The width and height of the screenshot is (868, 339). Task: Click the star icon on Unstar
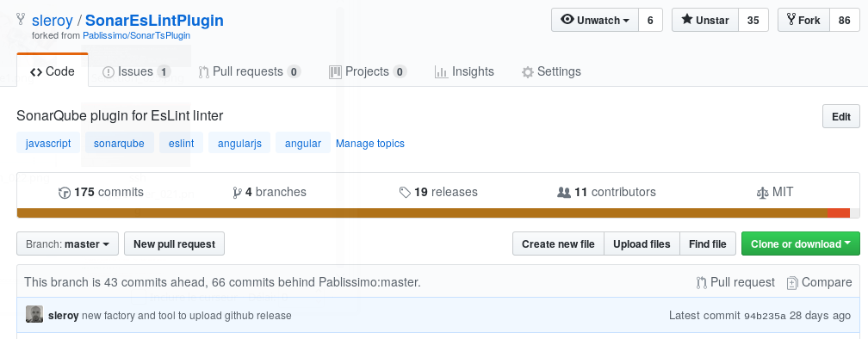[687, 19]
